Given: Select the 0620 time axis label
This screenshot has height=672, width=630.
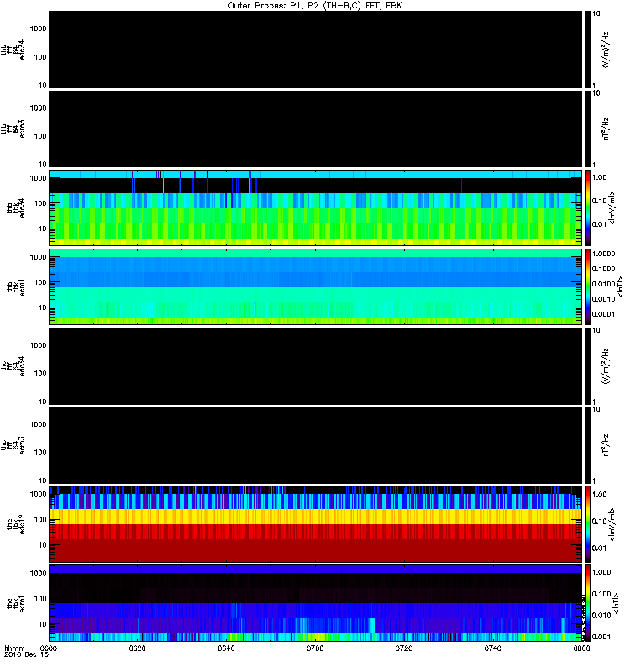Looking at the screenshot, I should [137, 648].
